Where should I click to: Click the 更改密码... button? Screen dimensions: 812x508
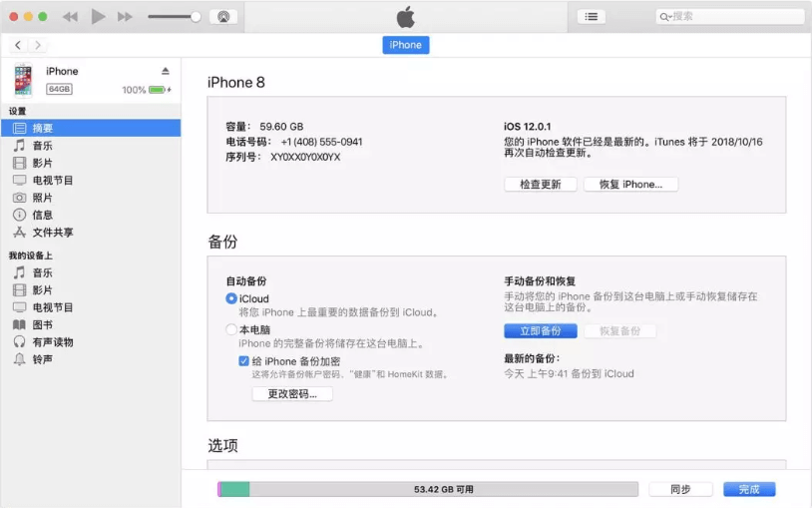coord(292,394)
